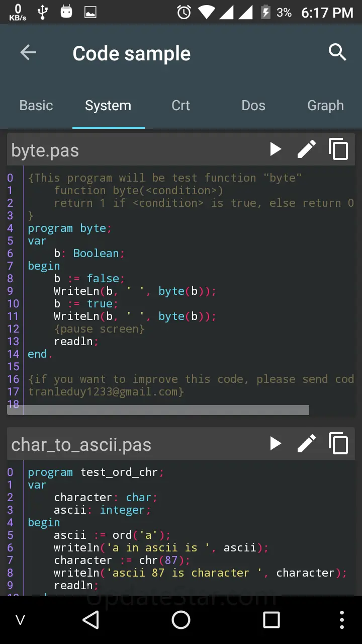Open the navigation bar overflow menu
The image size is (362, 644).
coord(342,620)
